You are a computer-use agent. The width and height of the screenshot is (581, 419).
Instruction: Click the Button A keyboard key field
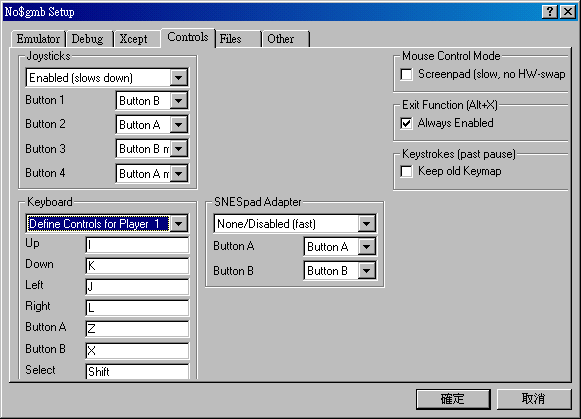pos(137,329)
